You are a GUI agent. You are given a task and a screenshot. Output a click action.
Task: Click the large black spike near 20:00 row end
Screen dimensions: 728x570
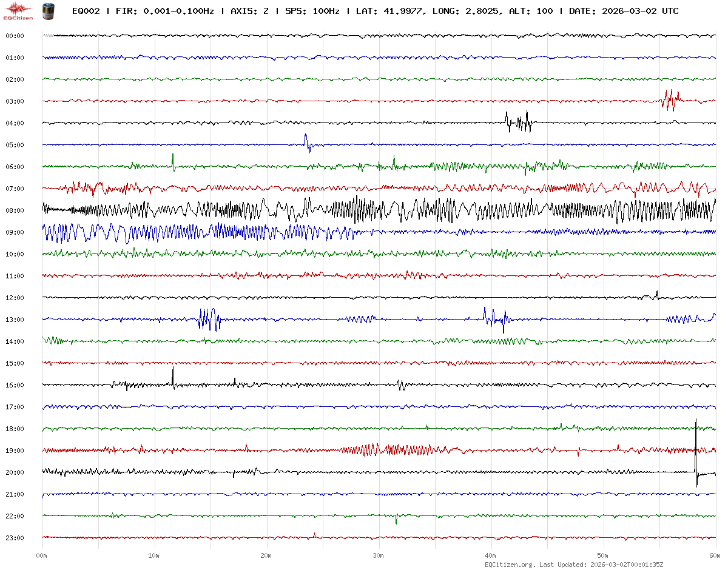[696, 452]
